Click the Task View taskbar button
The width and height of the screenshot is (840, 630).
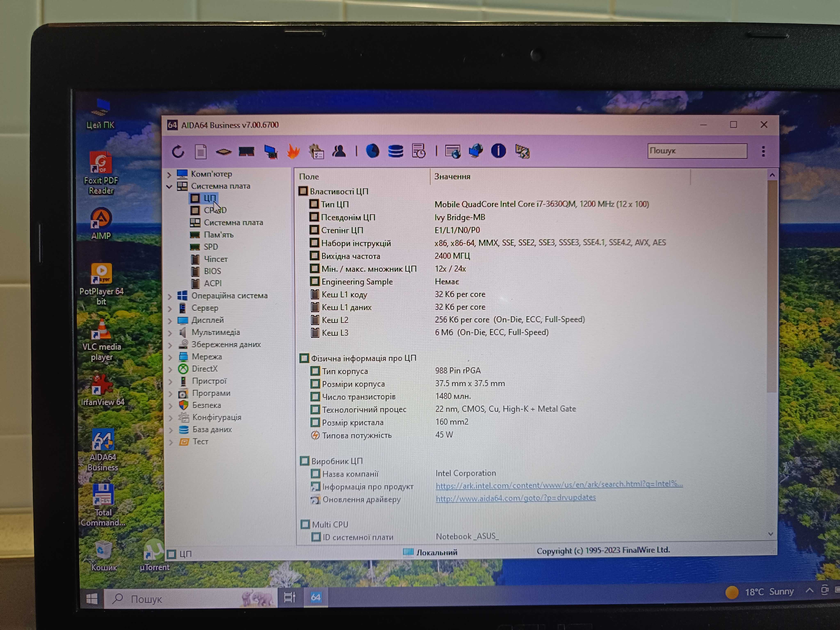coord(290,598)
